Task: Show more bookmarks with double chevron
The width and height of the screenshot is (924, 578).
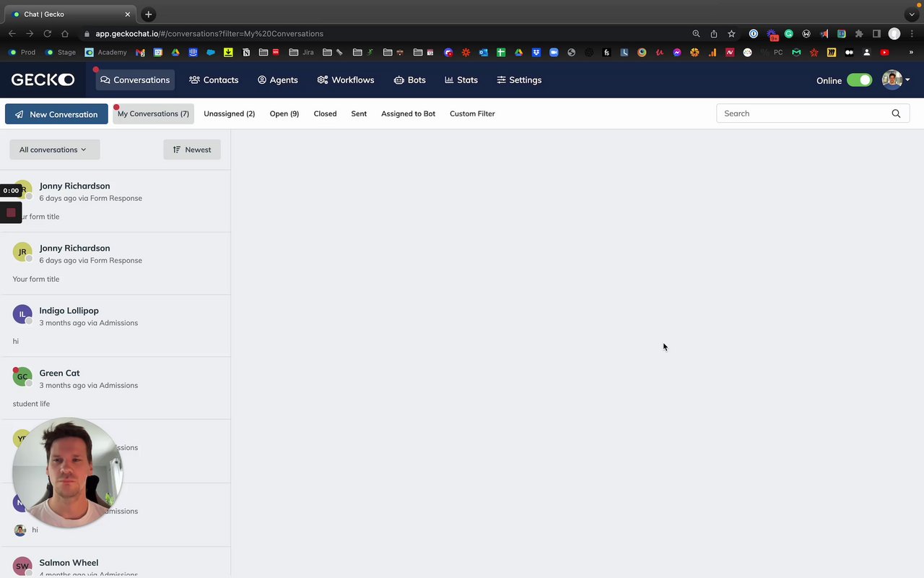Action: [911, 52]
